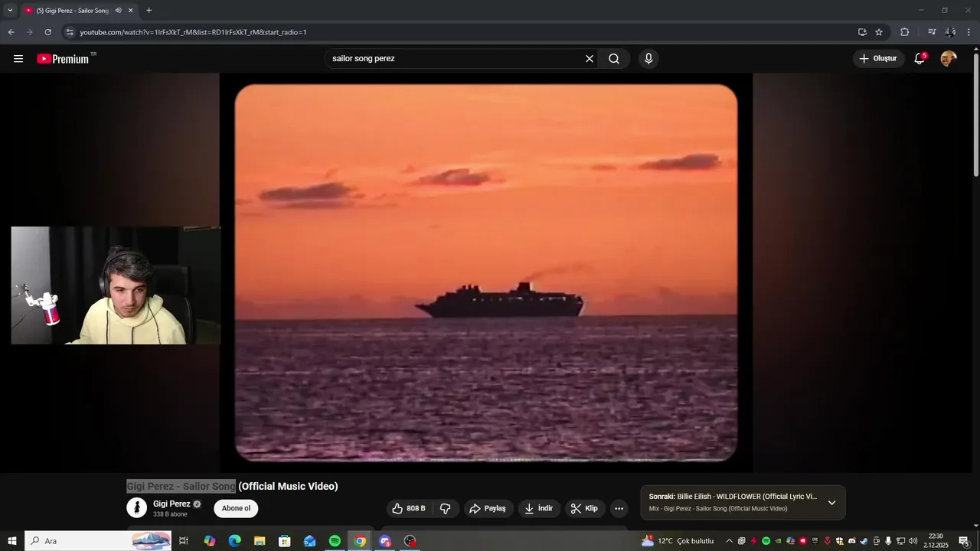Click the Oluştur create button
Viewport: 980px width, 551px height.
point(878,59)
